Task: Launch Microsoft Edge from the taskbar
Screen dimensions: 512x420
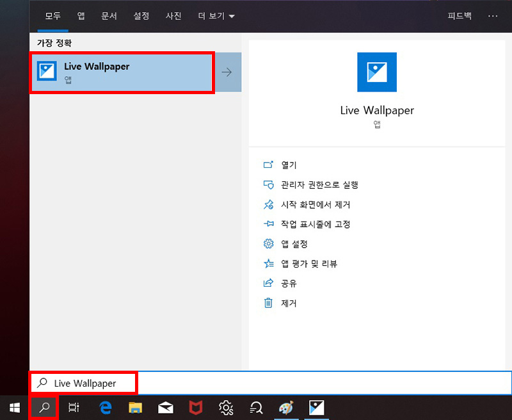Action: click(x=105, y=408)
